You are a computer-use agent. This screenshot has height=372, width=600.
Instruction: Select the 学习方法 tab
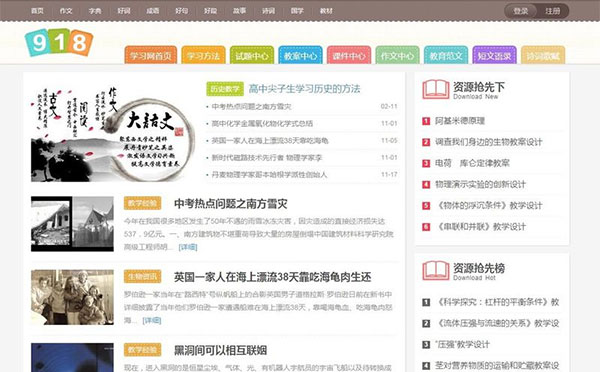[x=203, y=55]
